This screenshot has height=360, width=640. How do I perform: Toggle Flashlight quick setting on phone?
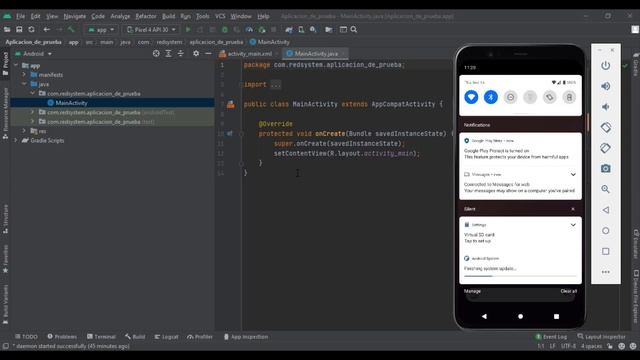[530, 97]
